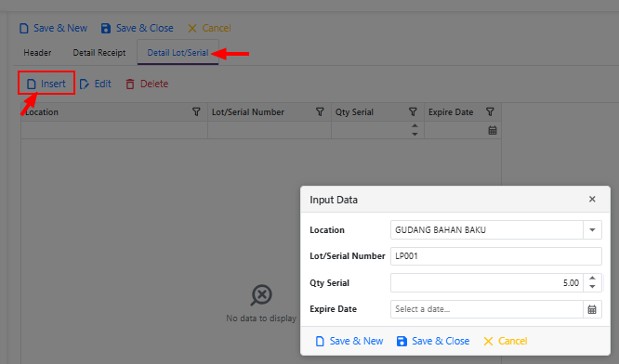Expand the Location dropdown in Input Data

592,230
